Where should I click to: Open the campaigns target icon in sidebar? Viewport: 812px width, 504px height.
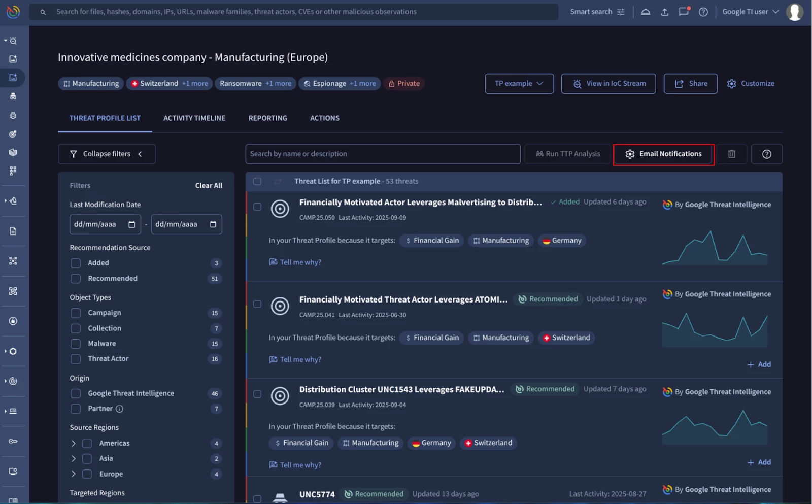pos(13,134)
